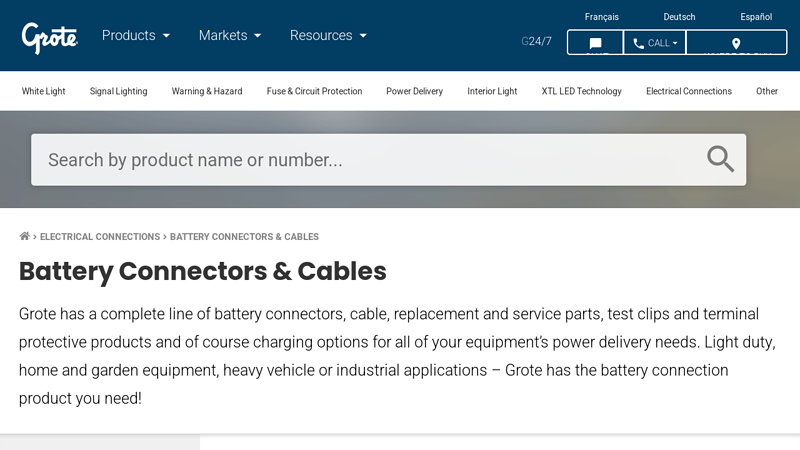The width and height of the screenshot is (800, 450).
Task: Click the map pin location button
Action: tap(736, 42)
